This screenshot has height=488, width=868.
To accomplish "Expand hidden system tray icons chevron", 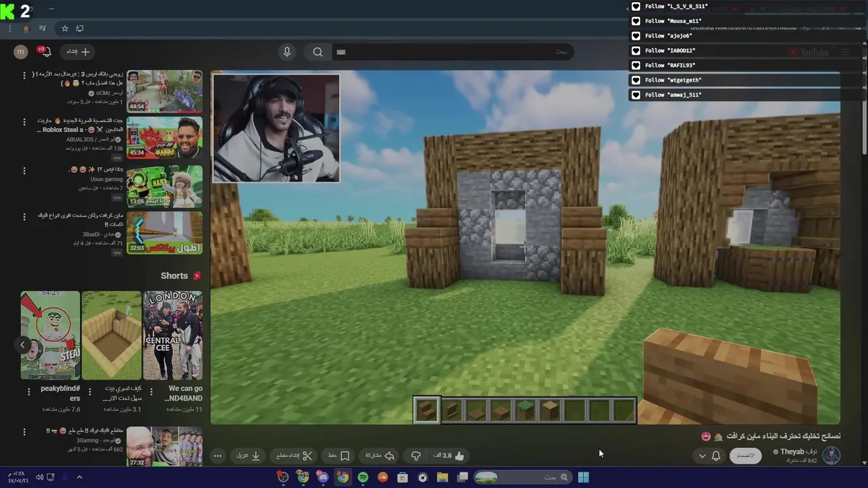I will pos(79,477).
